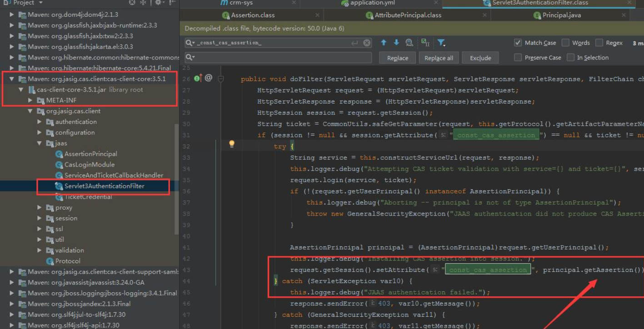The image size is (644, 329).
Task: Select all occurrences with the multi-select icon
Action: [x=425, y=43]
